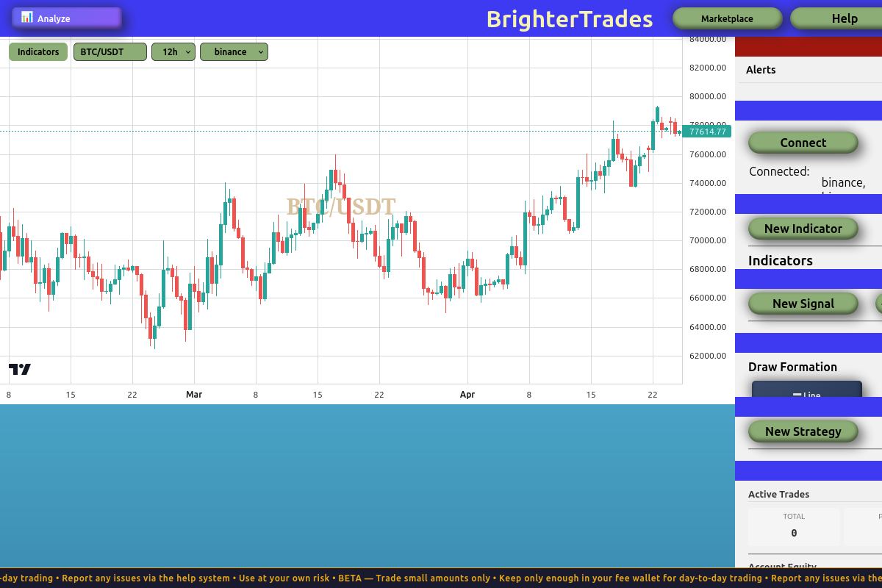882x588 pixels.
Task: Click the 84000.00 price axis label
Action: [x=708, y=39]
